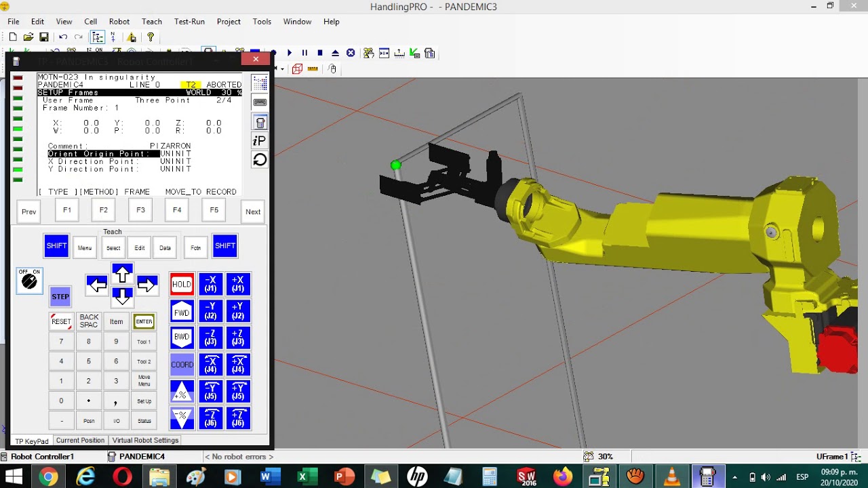Click the blue eject-style triangle button

(335, 53)
